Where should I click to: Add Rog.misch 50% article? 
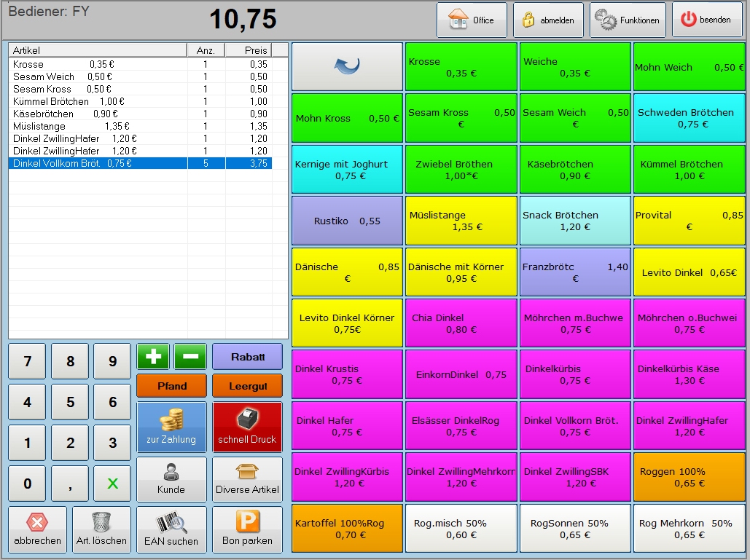click(461, 529)
